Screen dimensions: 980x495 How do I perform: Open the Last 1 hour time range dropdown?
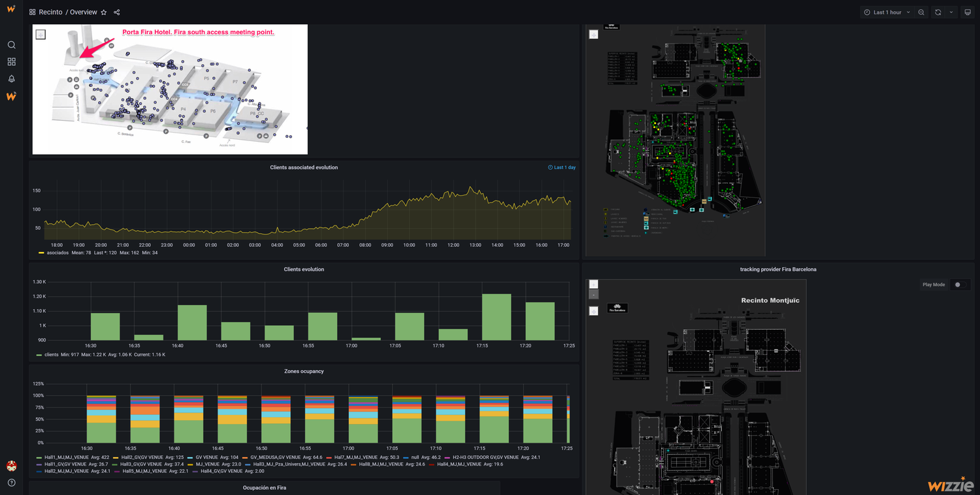tap(885, 12)
